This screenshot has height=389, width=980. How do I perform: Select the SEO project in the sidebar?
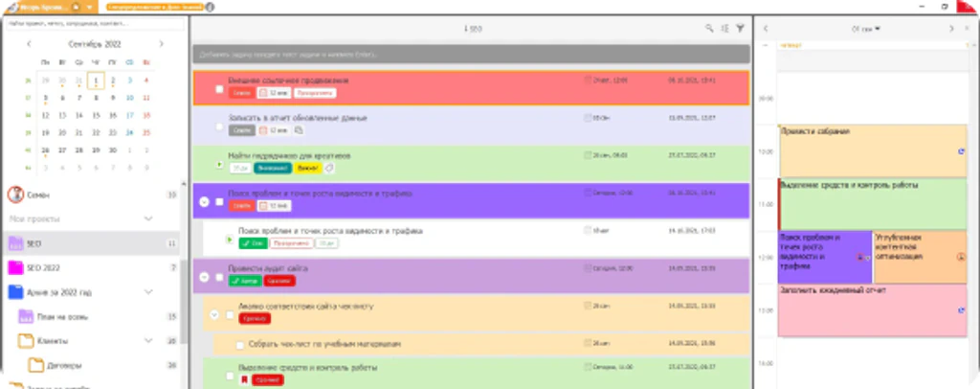click(x=91, y=243)
